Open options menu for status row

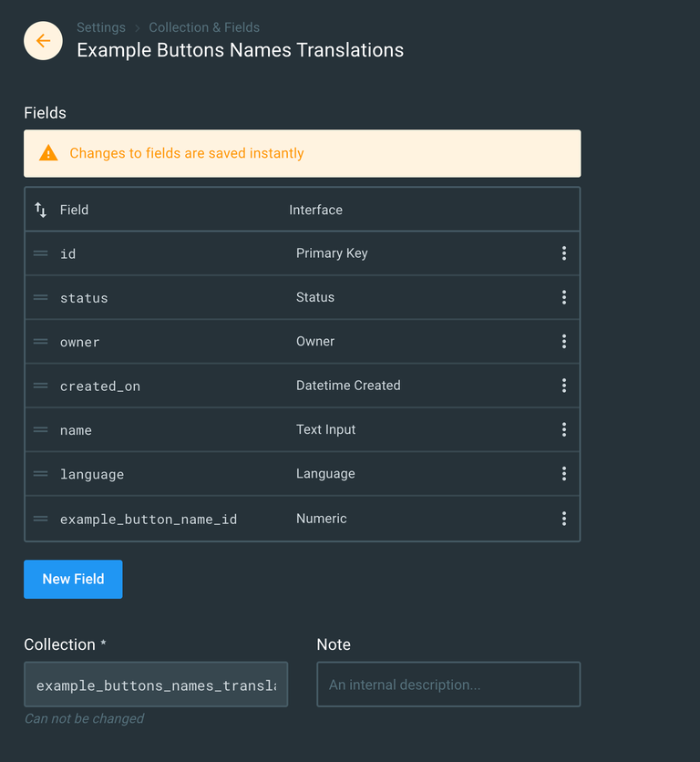563,297
